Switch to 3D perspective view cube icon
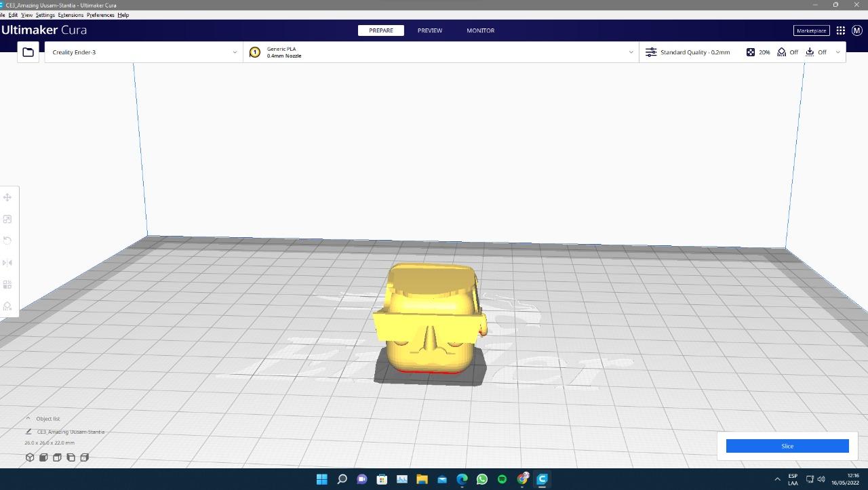 point(30,457)
